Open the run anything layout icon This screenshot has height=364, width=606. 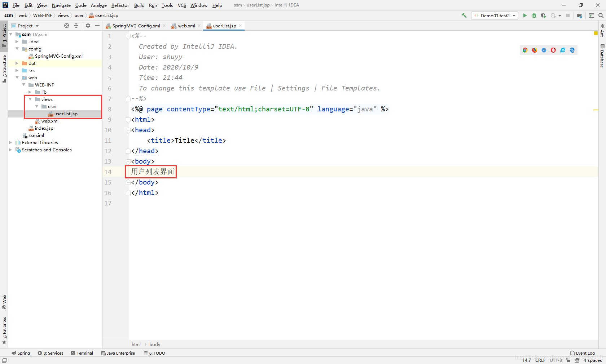pyautogui.click(x=592, y=15)
